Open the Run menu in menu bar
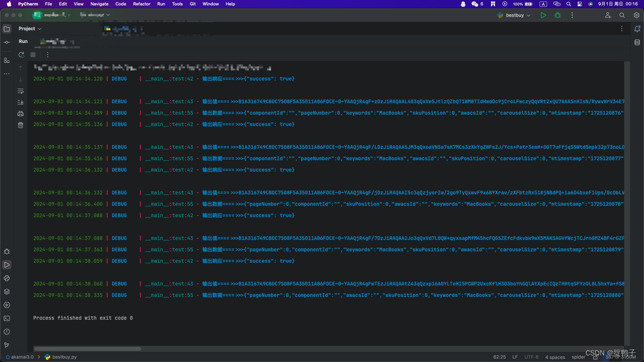The width and height of the screenshot is (644, 362). tap(161, 4)
